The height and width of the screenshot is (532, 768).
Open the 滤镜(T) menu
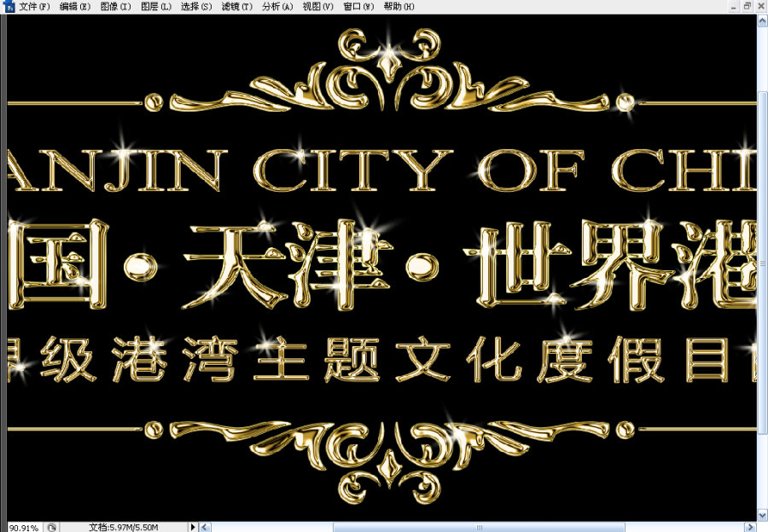(236, 6)
